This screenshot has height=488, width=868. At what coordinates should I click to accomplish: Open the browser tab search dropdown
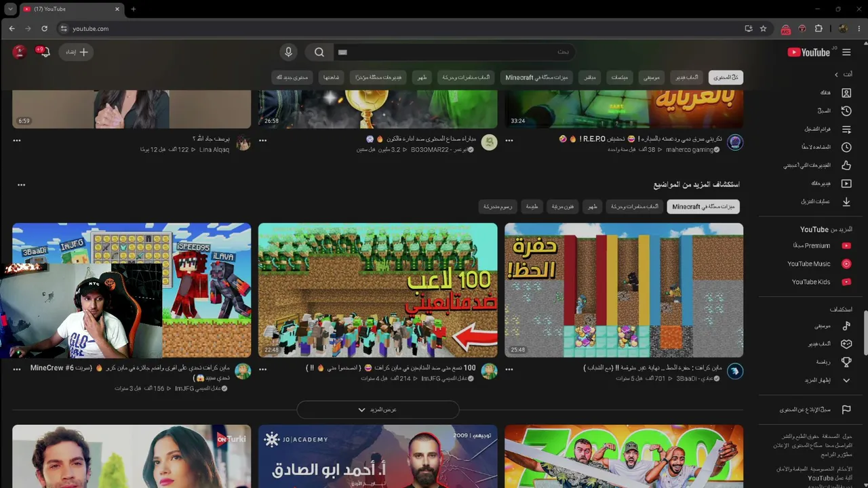pyautogui.click(x=10, y=9)
